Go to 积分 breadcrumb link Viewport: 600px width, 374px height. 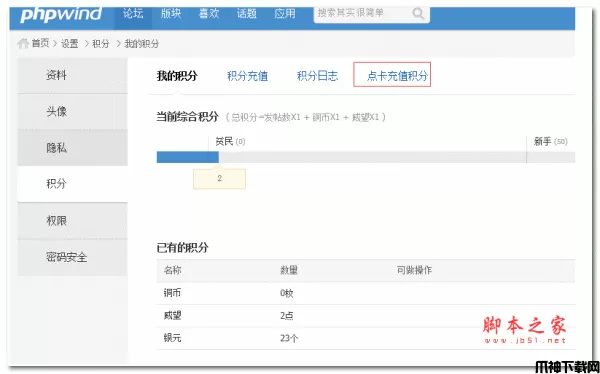click(x=101, y=44)
